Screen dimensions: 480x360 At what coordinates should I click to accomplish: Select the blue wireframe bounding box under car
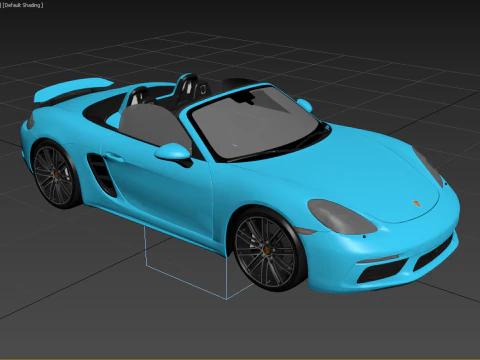click(x=199, y=263)
